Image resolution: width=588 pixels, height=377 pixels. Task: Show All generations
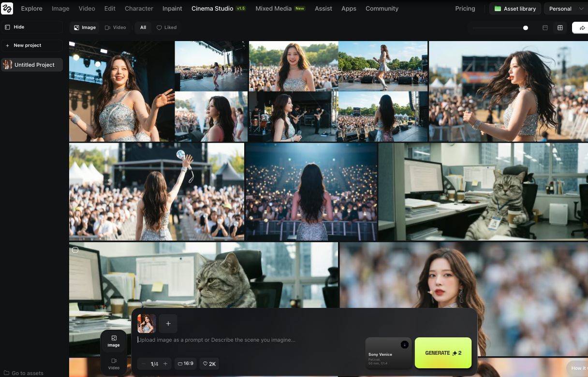pyautogui.click(x=143, y=28)
